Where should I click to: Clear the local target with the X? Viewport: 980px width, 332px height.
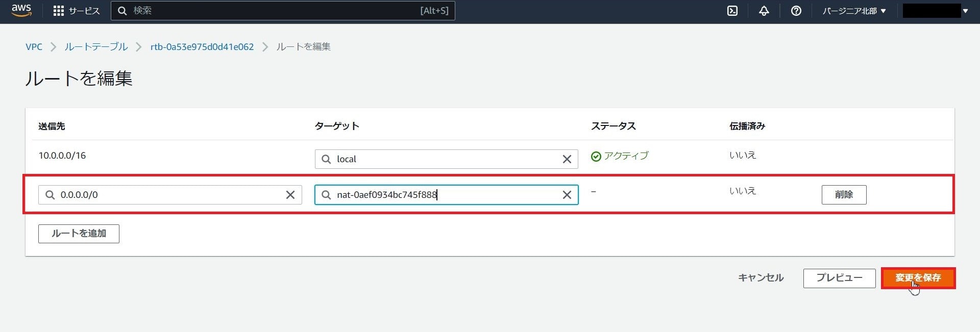(567, 159)
